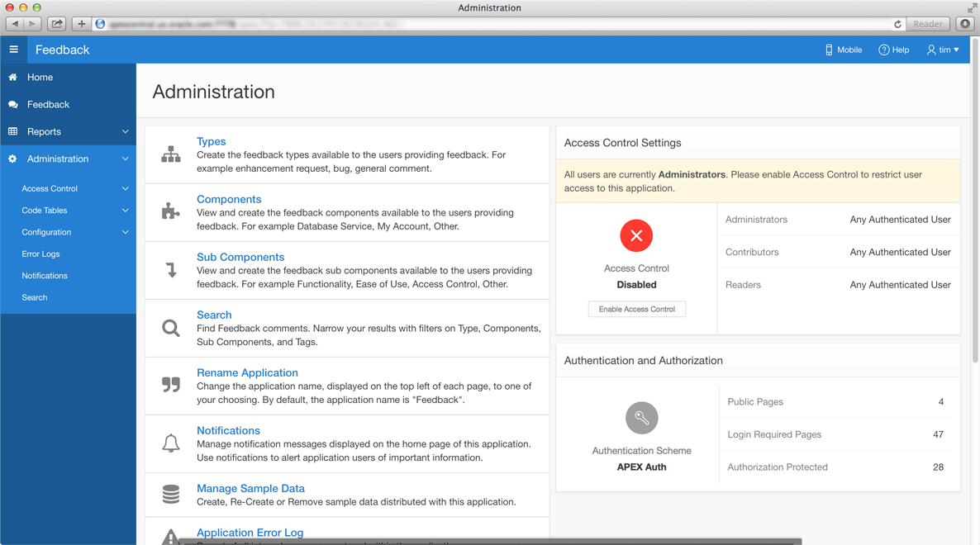Viewport: 980px width, 545px height.
Task: Click the browser address bar
Action: click(x=496, y=24)
